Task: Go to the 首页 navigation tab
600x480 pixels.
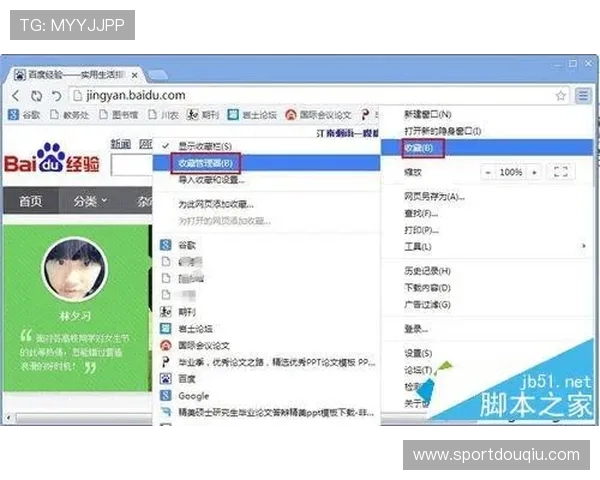Action: point(31,201)
